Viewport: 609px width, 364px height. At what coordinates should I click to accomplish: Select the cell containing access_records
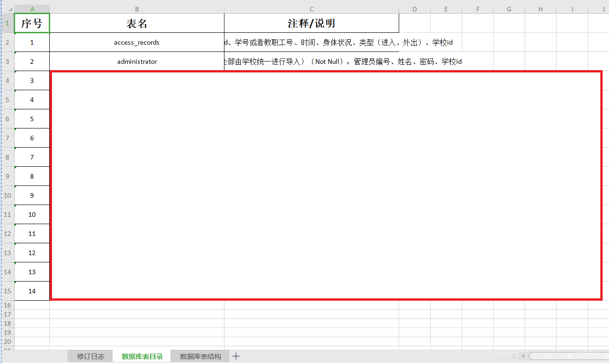point(136,42)
